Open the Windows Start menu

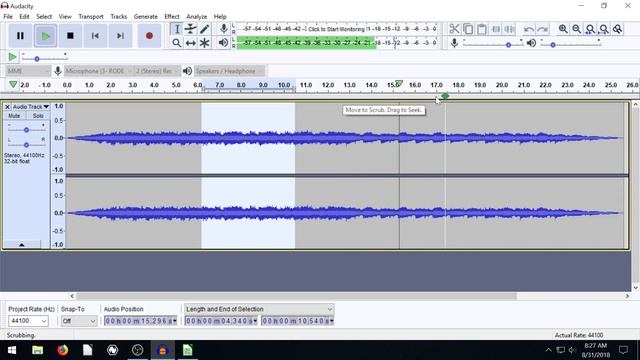12,350
